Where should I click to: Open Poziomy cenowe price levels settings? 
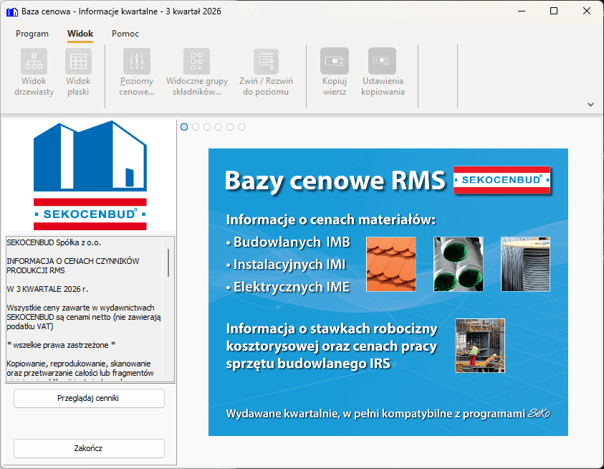click(x=137, y=61)
